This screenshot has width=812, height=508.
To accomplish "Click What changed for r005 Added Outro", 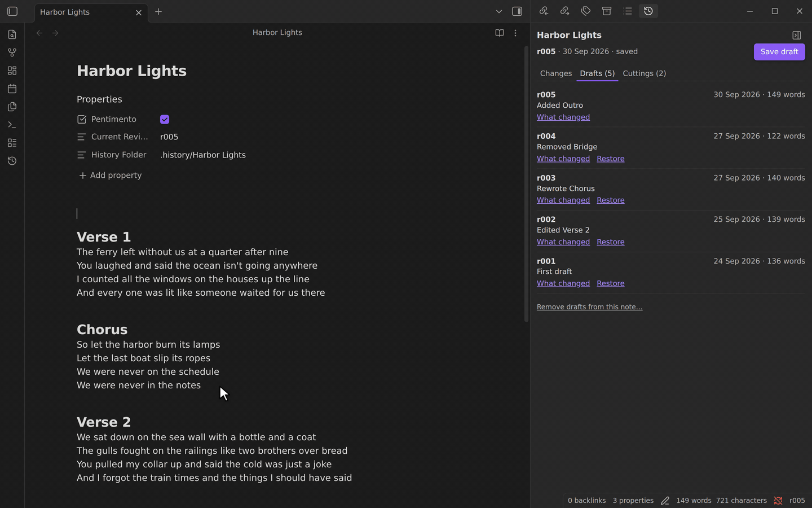I will 563,117.
